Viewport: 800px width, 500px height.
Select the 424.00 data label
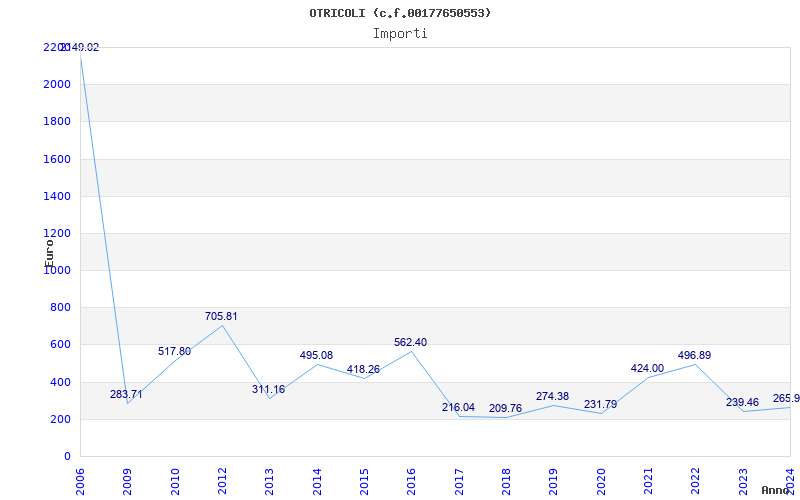[x=647, y=368]
